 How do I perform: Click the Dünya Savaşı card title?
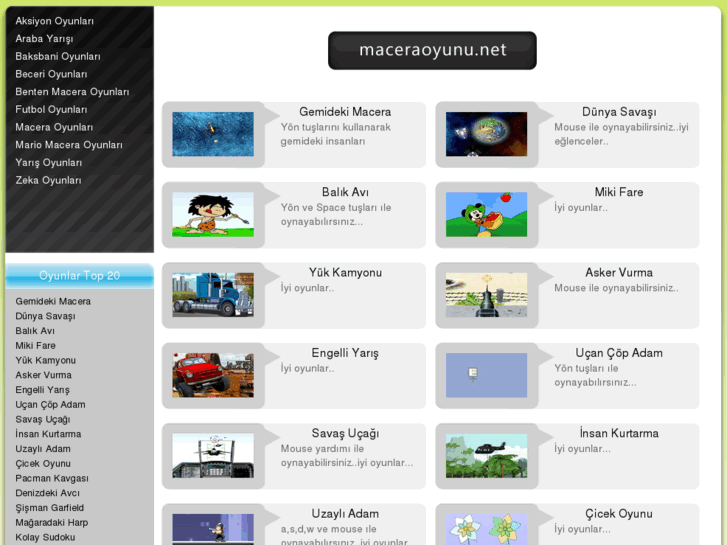[619, 112]
